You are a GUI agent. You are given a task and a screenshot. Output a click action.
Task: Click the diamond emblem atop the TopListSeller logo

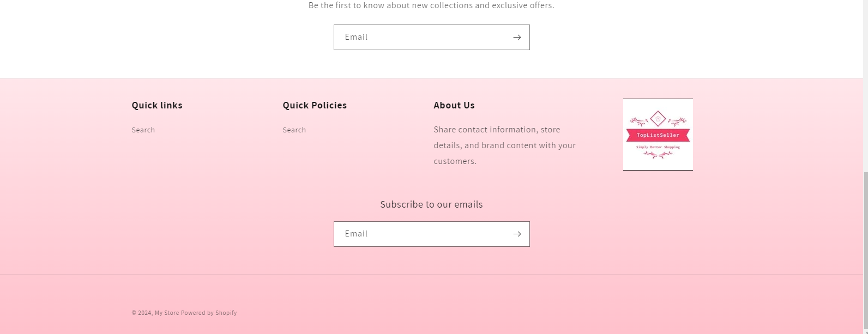pos(658,118)
